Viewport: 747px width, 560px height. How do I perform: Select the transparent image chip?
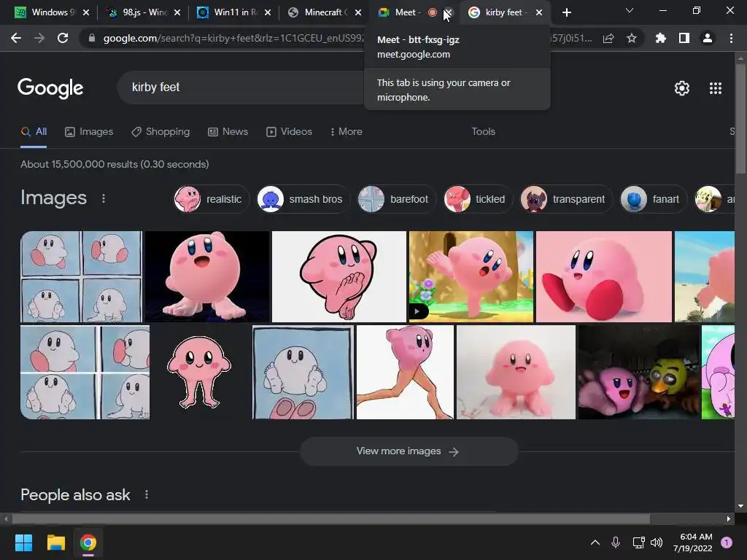coord(565,199)
